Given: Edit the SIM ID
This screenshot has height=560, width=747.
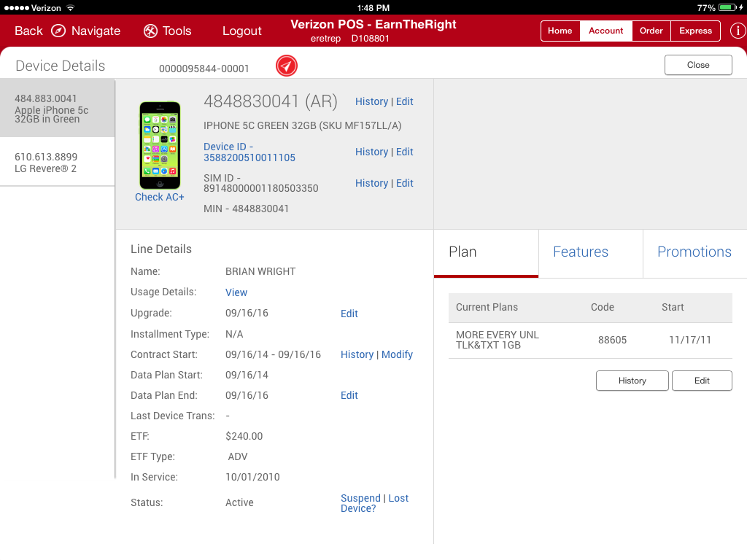Looking at the screenshot, I should point(404,183).
